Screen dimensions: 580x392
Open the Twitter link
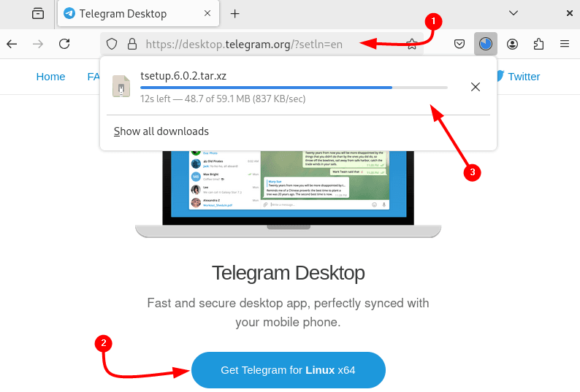point(524,77)
